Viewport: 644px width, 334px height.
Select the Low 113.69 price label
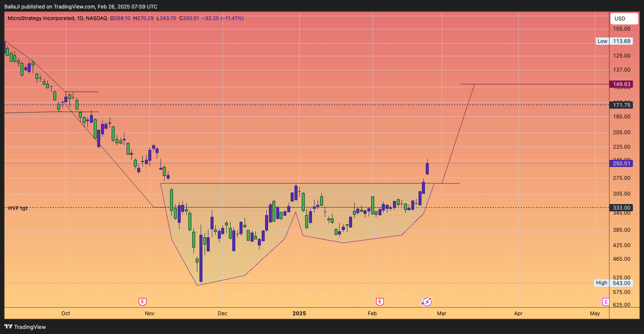tap(615, 41)
